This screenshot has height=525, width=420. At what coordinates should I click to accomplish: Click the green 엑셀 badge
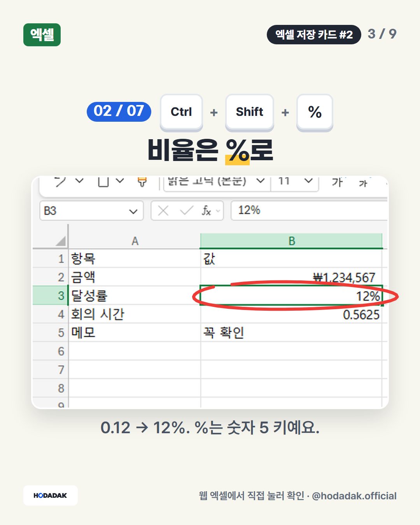click(x=42, y=35)
